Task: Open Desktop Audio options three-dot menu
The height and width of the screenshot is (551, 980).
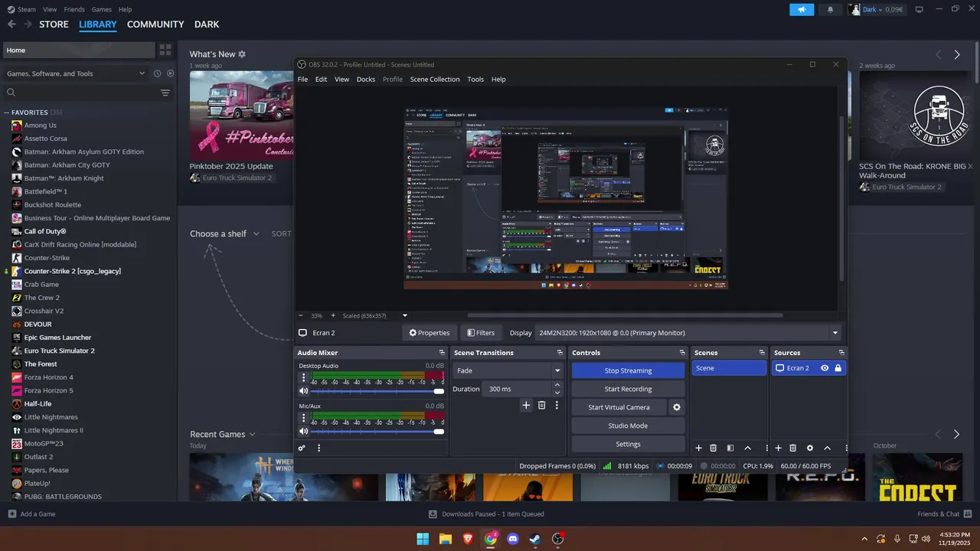Action: tap(303, 377)
